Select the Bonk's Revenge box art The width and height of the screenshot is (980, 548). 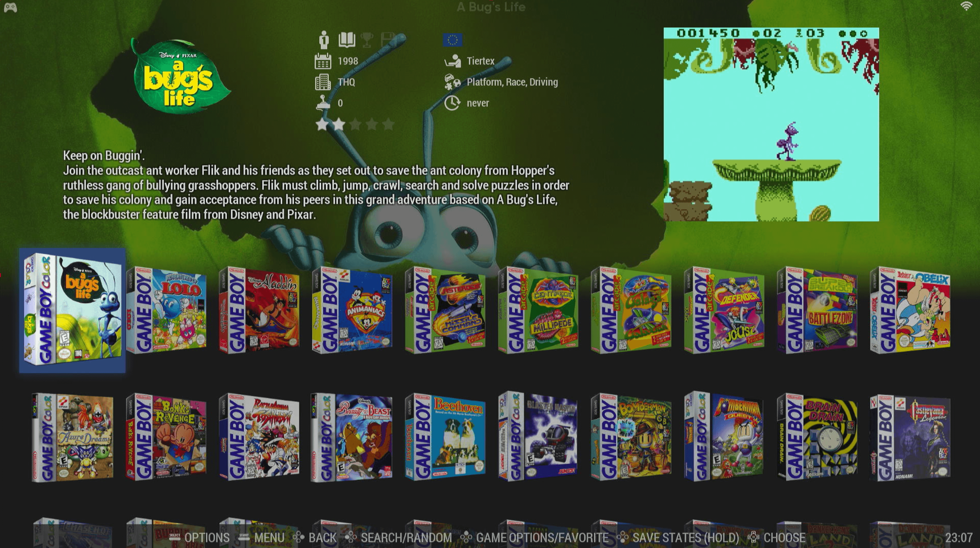tap(166, 437)
